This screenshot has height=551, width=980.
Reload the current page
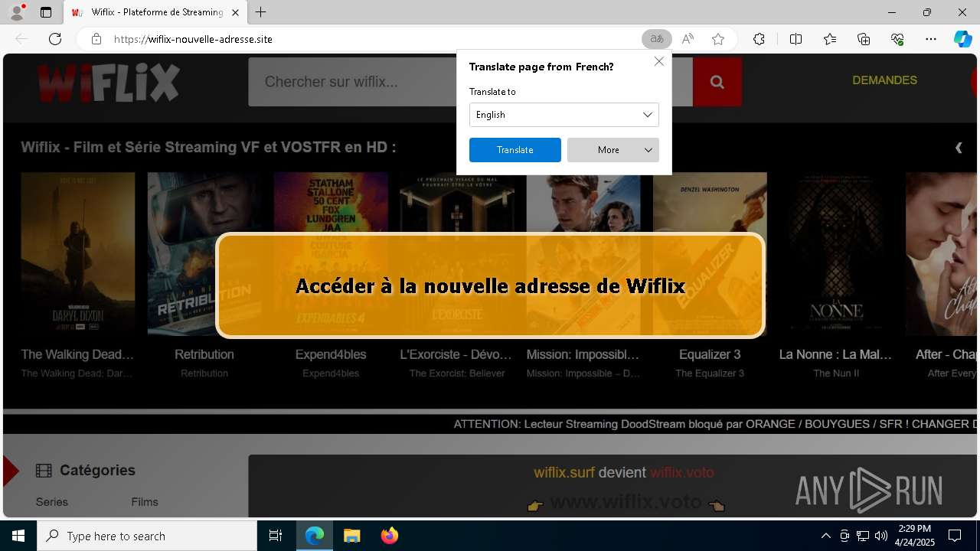click(55, 39)
